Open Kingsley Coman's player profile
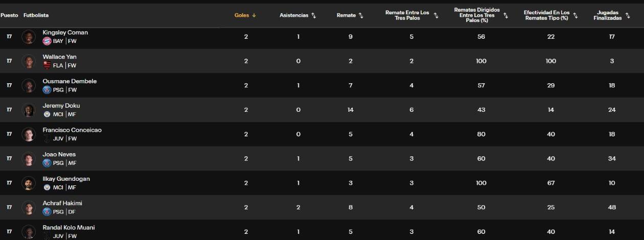Viewport: 644px width, 240px height. [65, 33]
